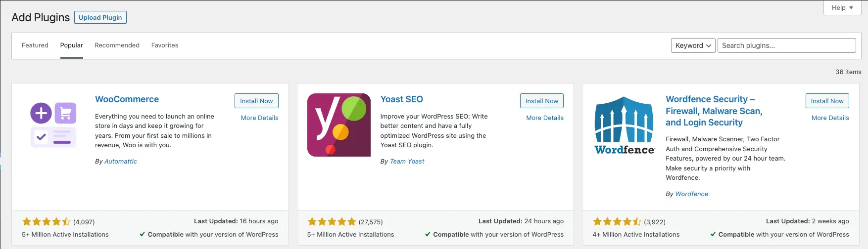Open the Help dropdown
The image size is (868, 249).
[842, 7]
